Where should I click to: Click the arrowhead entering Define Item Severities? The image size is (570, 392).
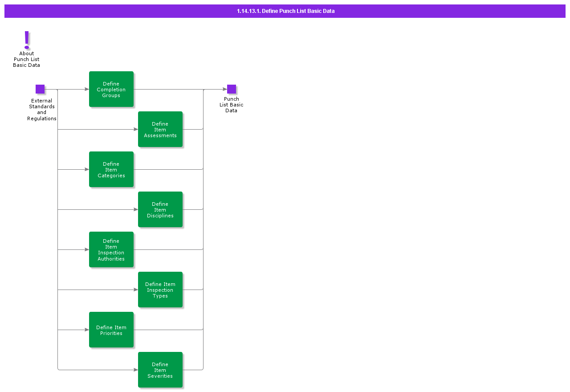point(136,370)
